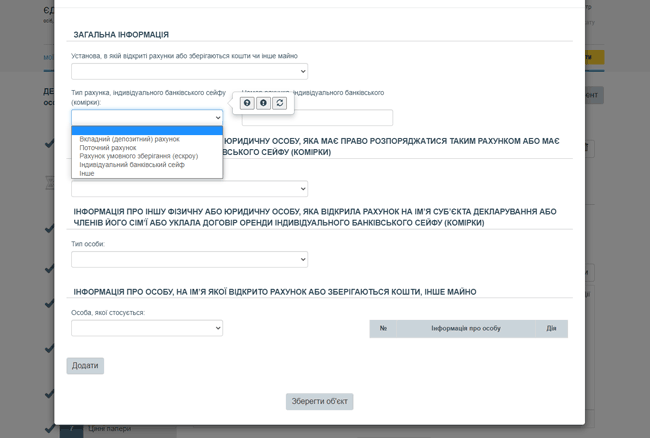The image size is (650, 438).
Task: Open the 'Установа' institution dropdown
Action: point(189,72)
